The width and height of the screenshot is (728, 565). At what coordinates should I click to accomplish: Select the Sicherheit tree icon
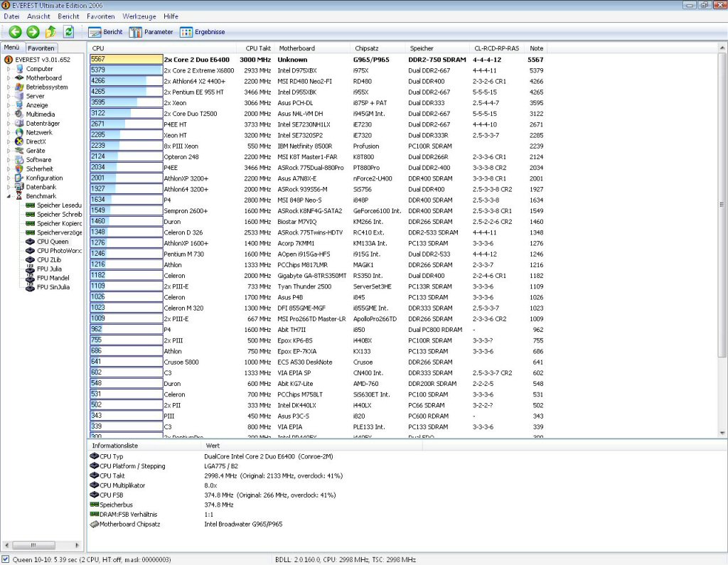pos(19,169)
